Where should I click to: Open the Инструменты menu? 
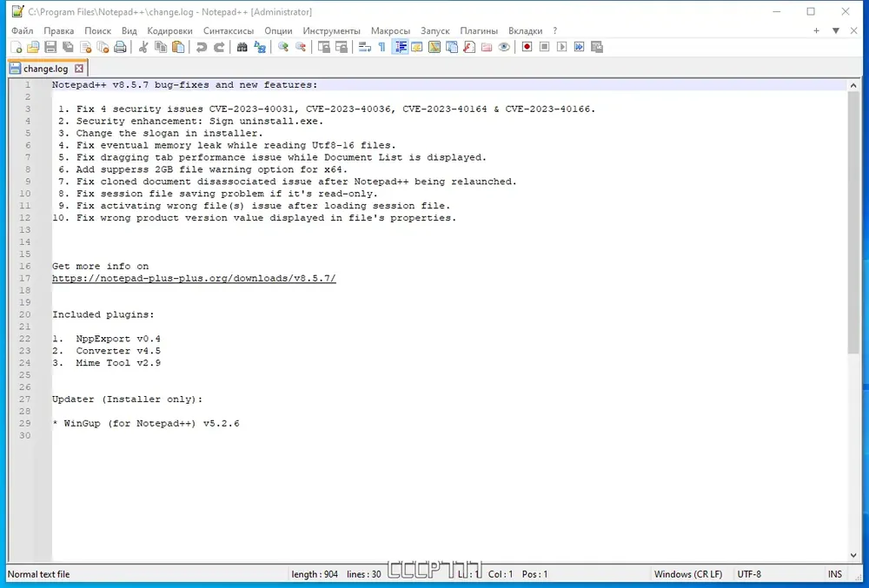331,31
